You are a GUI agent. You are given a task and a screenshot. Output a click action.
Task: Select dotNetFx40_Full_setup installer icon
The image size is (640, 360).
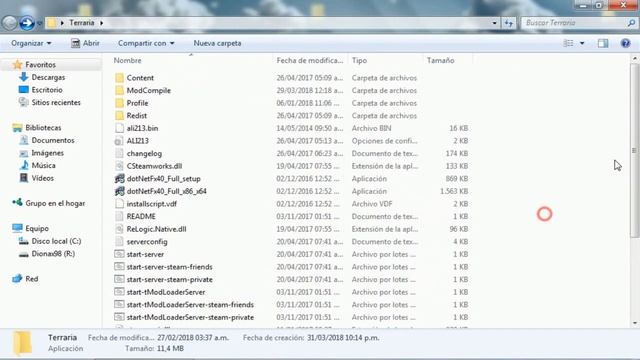tap(119, 179)
